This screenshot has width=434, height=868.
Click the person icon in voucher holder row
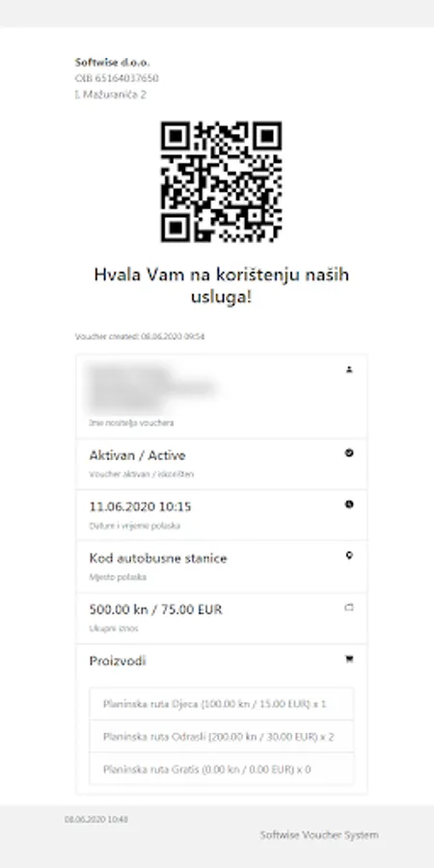[x=349, y=369]
